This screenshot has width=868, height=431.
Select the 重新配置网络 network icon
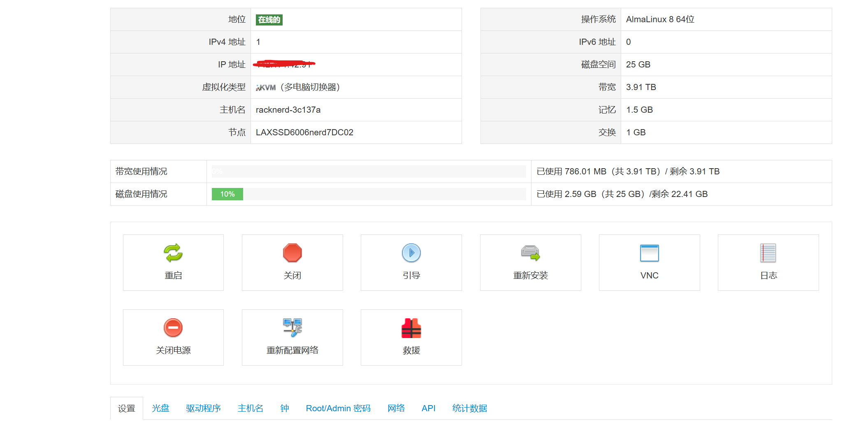pyautogui.click(x=292, y=328)
